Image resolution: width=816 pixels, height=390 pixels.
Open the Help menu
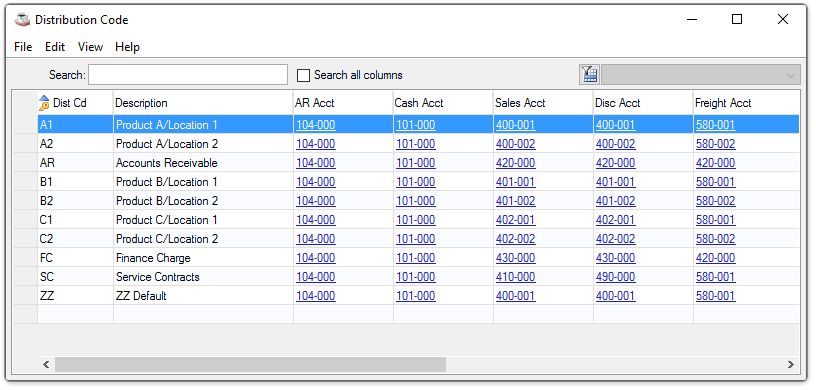128,47
